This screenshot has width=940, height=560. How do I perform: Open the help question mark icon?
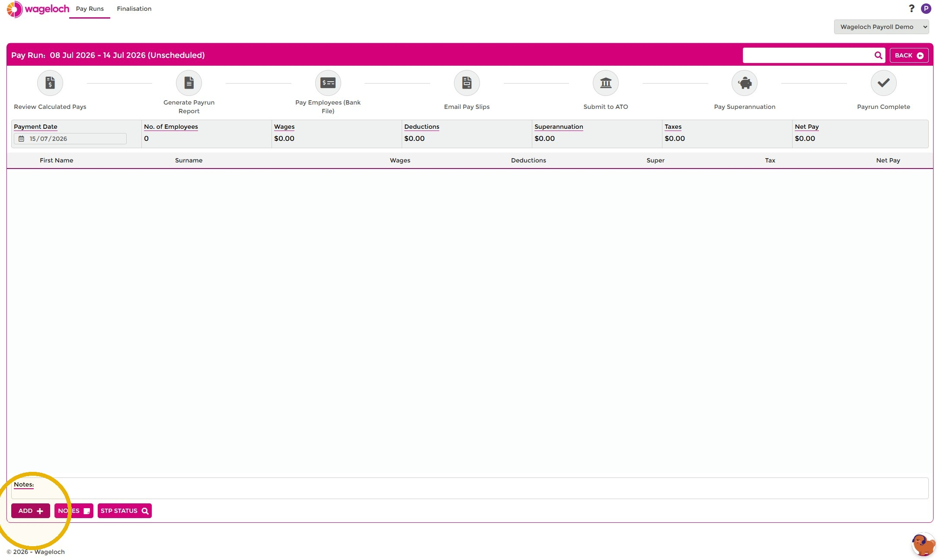911,8
